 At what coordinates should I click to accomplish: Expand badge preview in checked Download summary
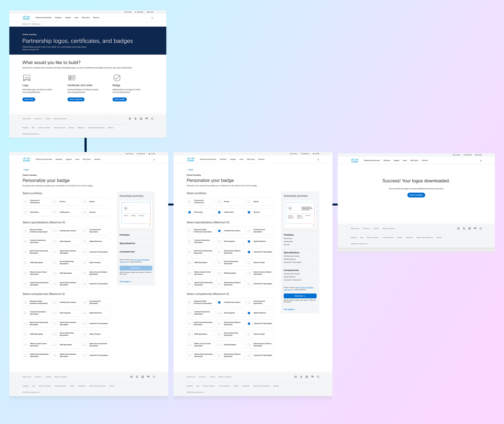[x=314, y=225]
